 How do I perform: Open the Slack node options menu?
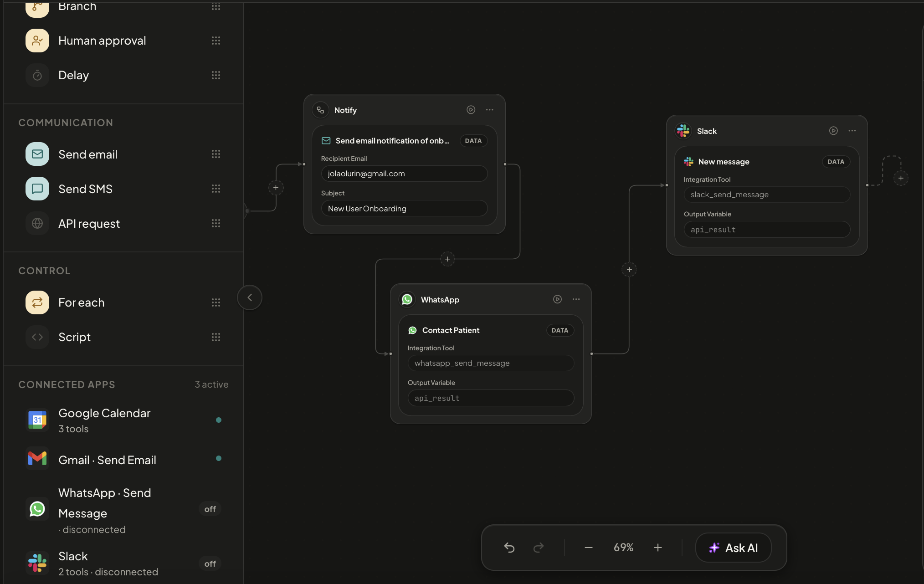[852, 131]
